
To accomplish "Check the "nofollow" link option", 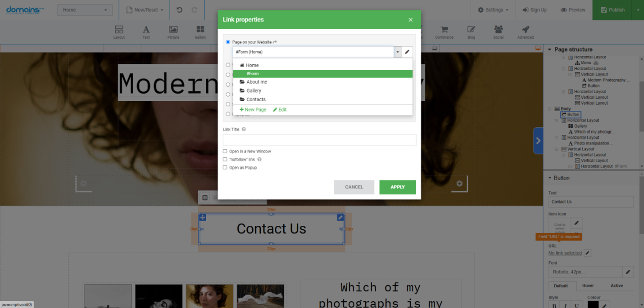I will point(225,159).
